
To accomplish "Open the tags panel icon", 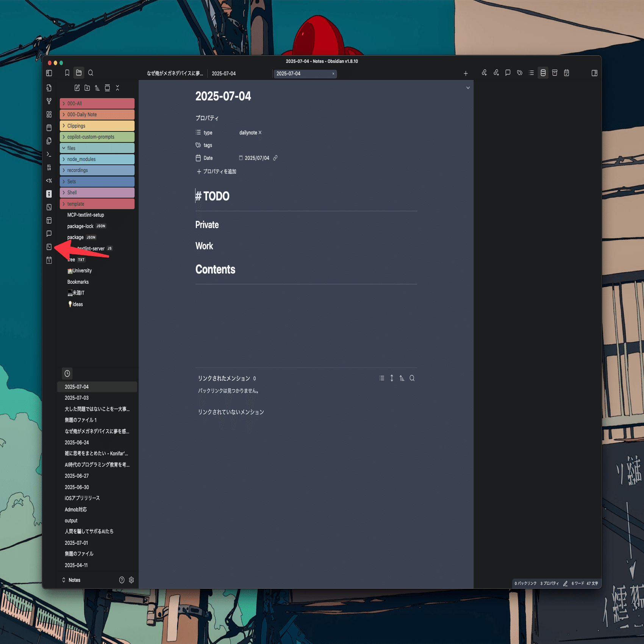I will 520,73.
